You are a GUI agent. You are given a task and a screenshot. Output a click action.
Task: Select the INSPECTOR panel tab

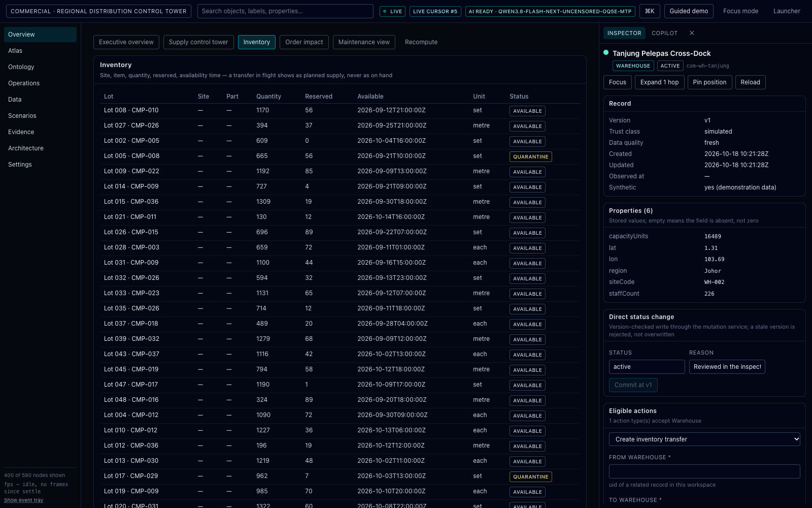[624, 33]
